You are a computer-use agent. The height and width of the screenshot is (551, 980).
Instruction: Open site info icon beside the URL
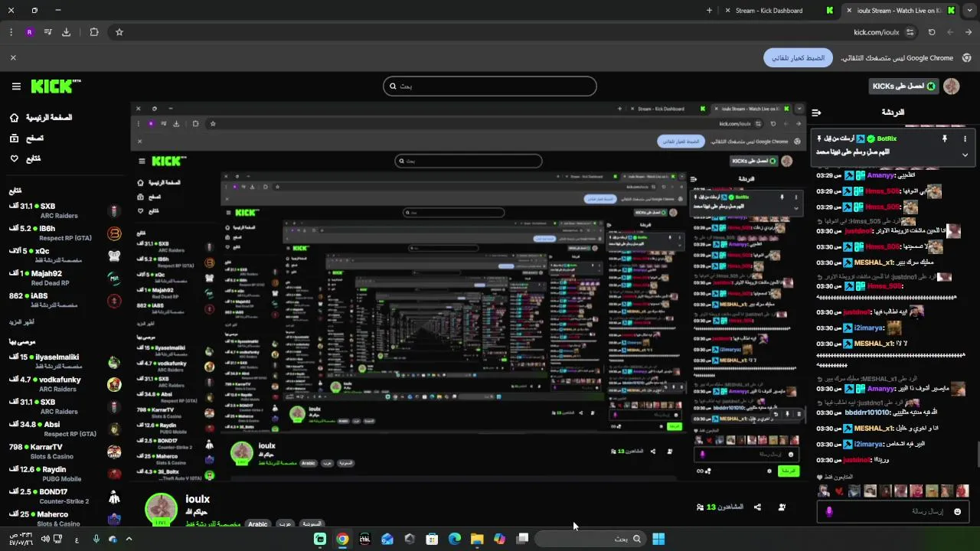coord(910,32)
